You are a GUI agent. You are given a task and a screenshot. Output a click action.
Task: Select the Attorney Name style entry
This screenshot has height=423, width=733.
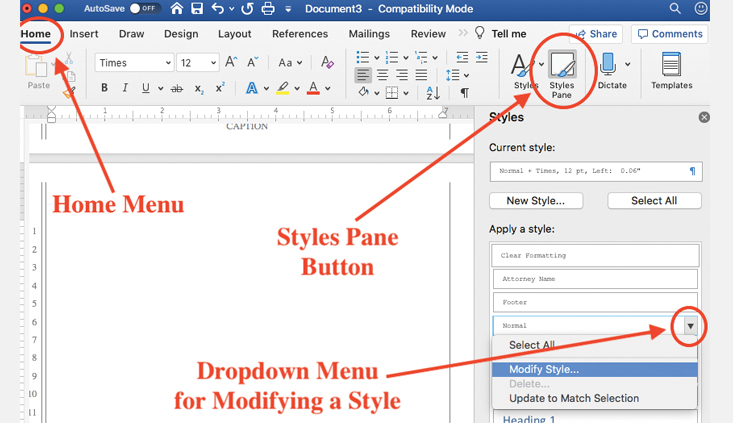pyautogui.click(x=596, y=279)
